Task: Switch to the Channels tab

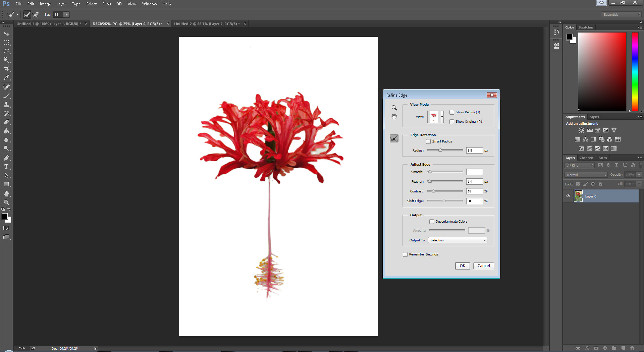Action: pos(586,158)
